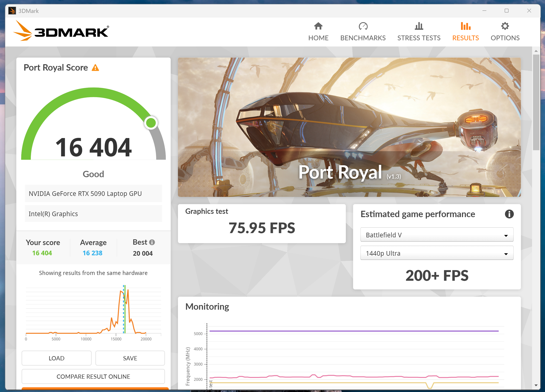Click the 200+ FPS estimate value
Viewport: 545px width, 392px height.
tap(437, 275)
